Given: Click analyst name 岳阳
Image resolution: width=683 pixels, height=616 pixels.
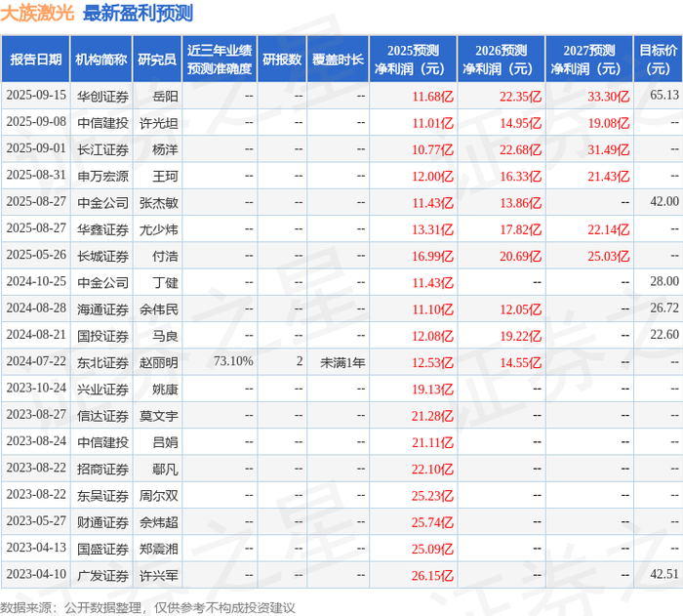Looking at the screenshot, I should (x=165, y=97).
